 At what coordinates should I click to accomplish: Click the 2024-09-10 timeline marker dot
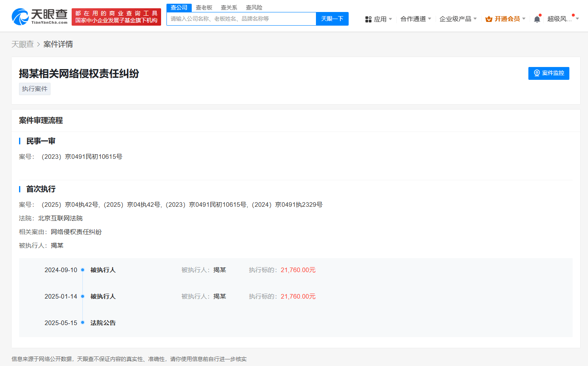coord(82,270)
